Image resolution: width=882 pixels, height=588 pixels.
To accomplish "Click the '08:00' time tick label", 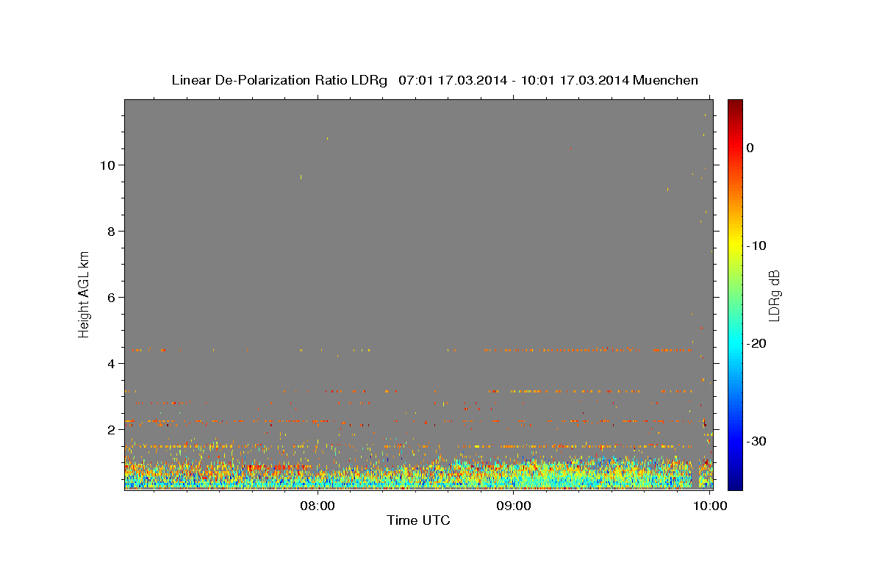I will (x=318, y=506).
